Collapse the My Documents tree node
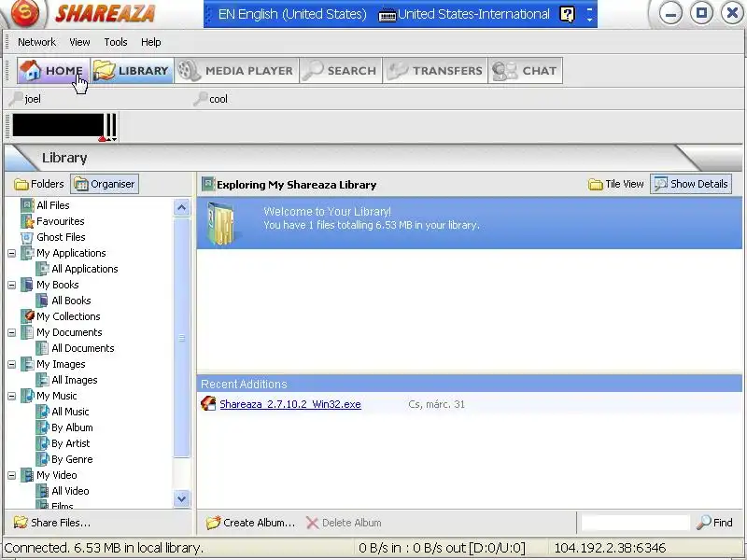This screenshot has width=747, height=560. point(12,332)
